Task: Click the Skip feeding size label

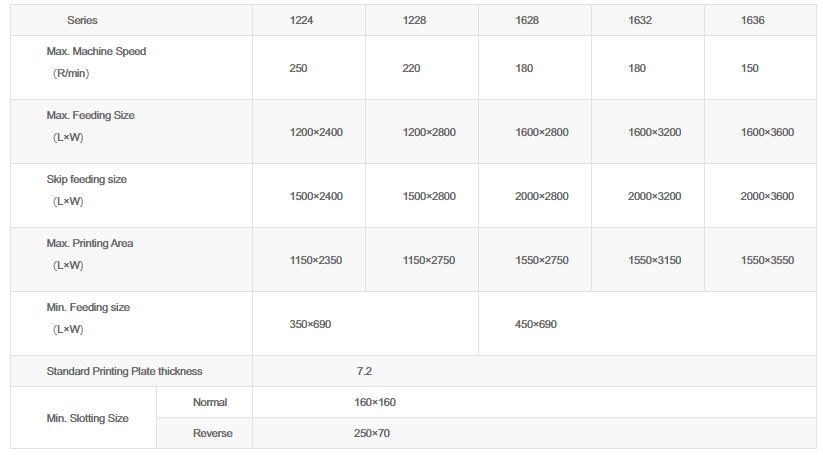Action: point(87,179)
